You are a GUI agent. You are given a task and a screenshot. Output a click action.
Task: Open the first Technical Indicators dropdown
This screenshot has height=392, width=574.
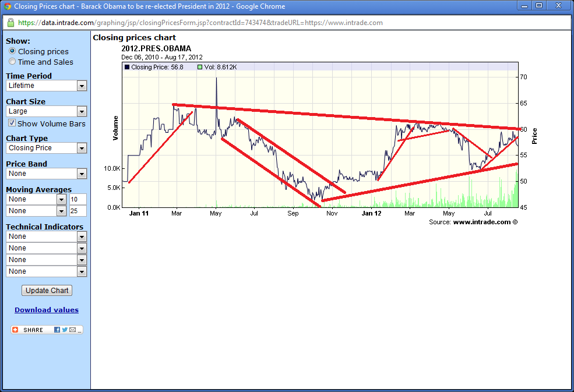tap(47, 236)
